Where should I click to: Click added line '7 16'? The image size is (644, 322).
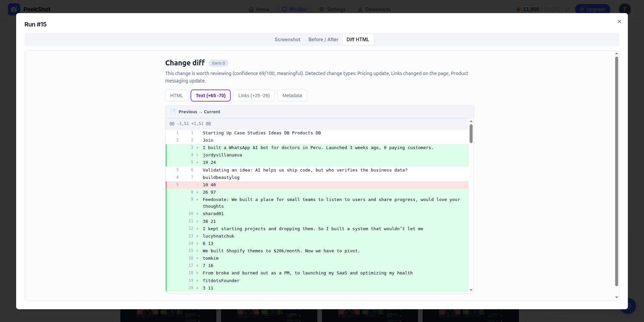(x=317, y=266)
